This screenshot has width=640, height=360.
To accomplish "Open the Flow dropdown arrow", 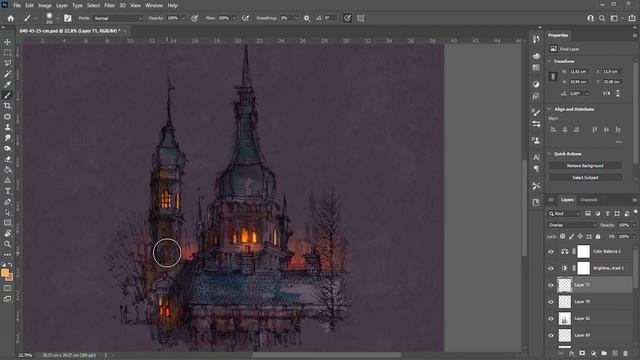I will click(234, 18).
